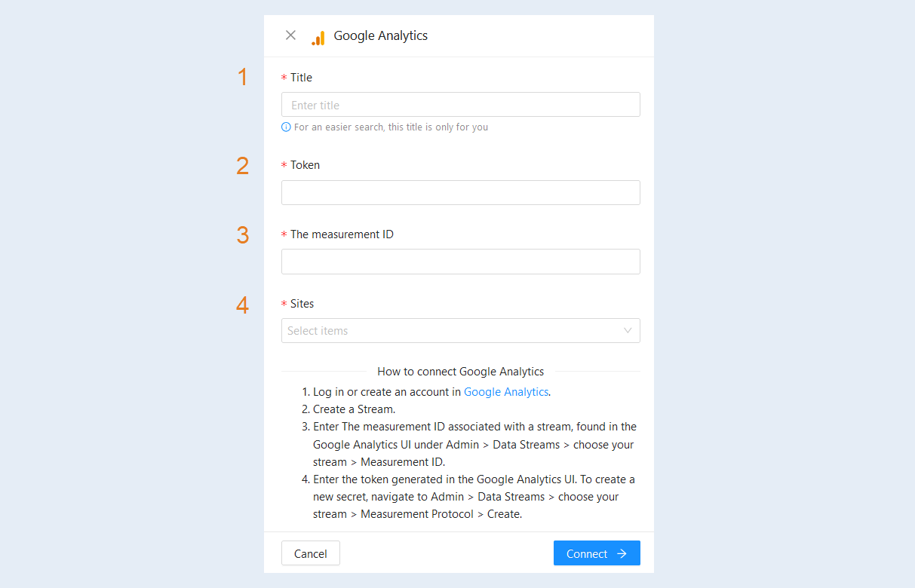Click the 'Title' field label
The width and height of the screenshot is (915, 588).
tap(301, 78)
